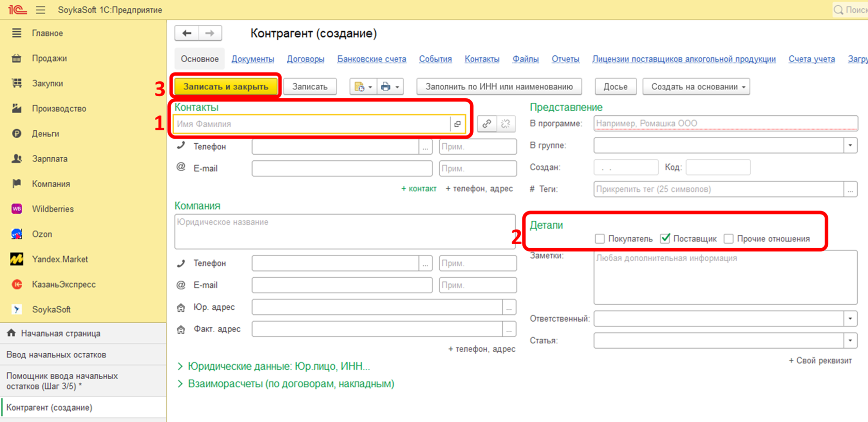Image resolution: width=868 pixels, height=422 pixels.
Task: Open Ввод начальных остатков panel item
Action: pos(83,355)
